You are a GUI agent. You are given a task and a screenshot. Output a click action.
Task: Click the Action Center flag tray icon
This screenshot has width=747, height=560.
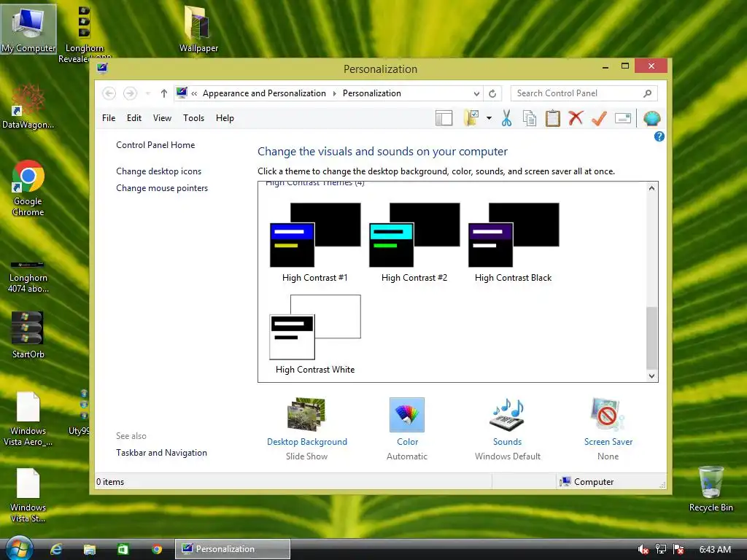click(x=678, y=550)
